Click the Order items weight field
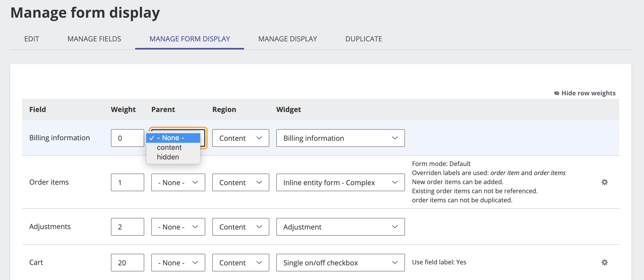The width and height of the screenshot is (644, 280). (127, 182)
